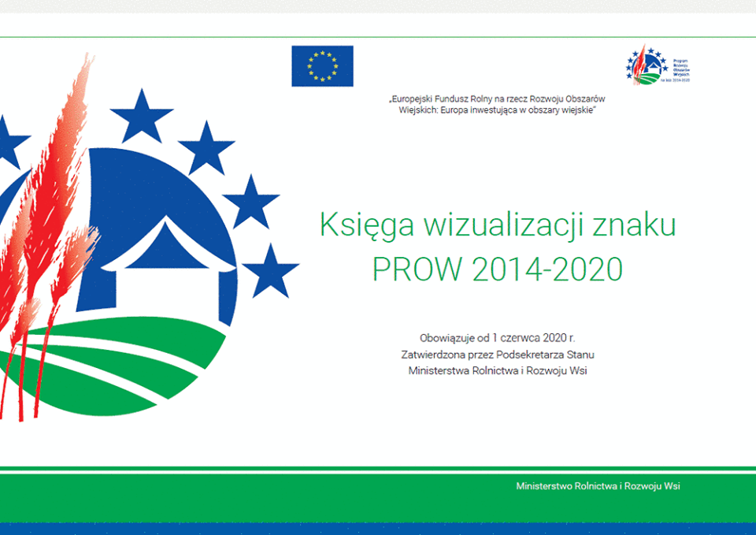The height and width of the screenshot is (535, 756).
Task: Click footer 'Ministerstwo Rolnictwa i Rozwoju Wsi' text
Action: [598, 486]
